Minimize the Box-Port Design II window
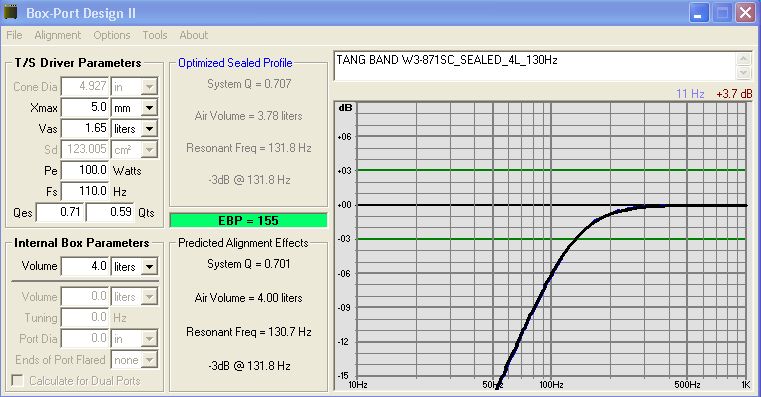761x397 pixels. [x=699, y=13]
